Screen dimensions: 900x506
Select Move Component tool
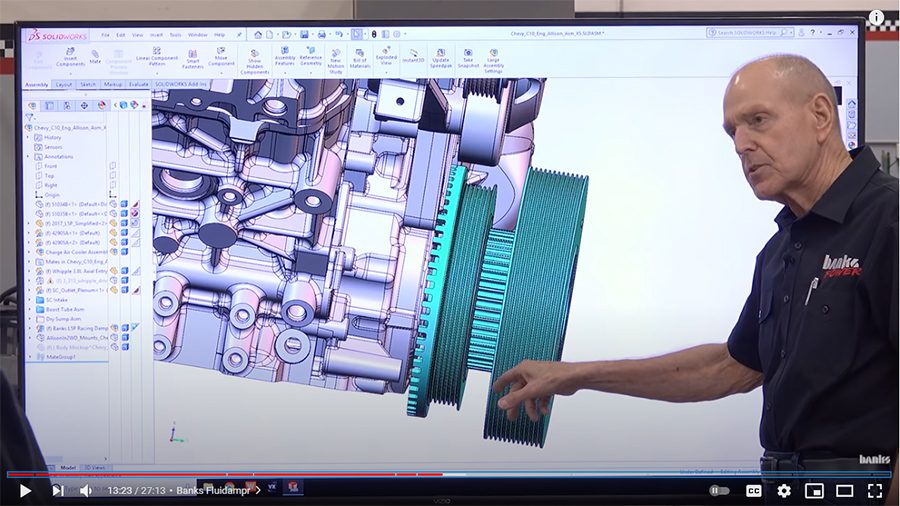pos(221,57)
